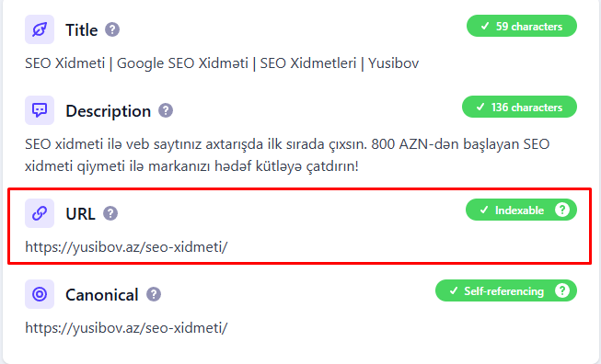The image size is (601, 364).
Task: Open help tooltip next to Description
Action: [x=166, y=110]
